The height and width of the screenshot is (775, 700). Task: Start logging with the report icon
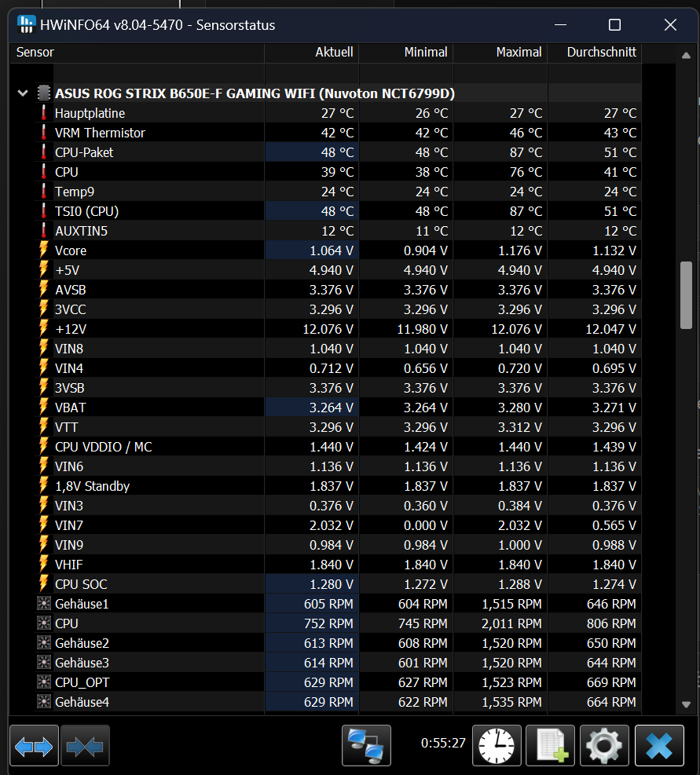pos(550,745)
